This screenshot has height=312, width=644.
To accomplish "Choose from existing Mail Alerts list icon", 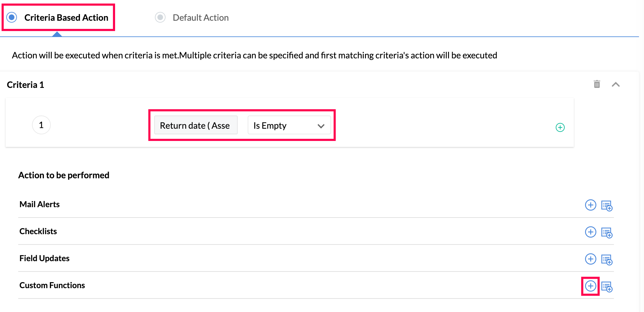I will pyautogui.click(x=607, y=206).
